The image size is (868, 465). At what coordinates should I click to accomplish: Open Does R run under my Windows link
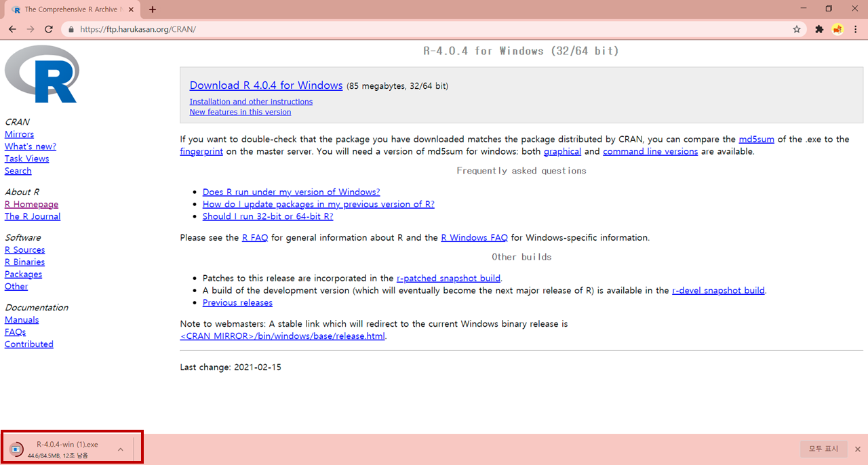tap(291, 192)
